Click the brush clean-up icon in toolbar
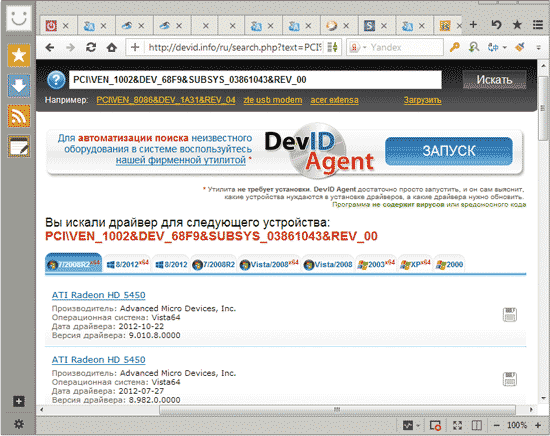This screenshot has width=550, height=436. coord(520,47)
